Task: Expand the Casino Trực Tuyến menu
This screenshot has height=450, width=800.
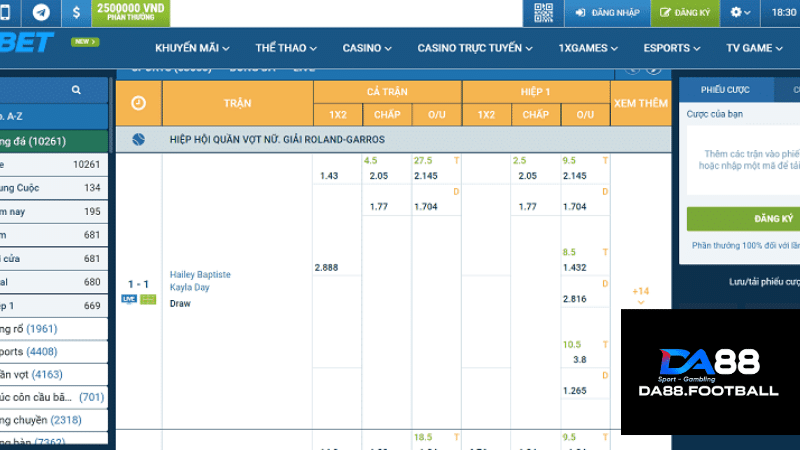Action: (476, 48)
